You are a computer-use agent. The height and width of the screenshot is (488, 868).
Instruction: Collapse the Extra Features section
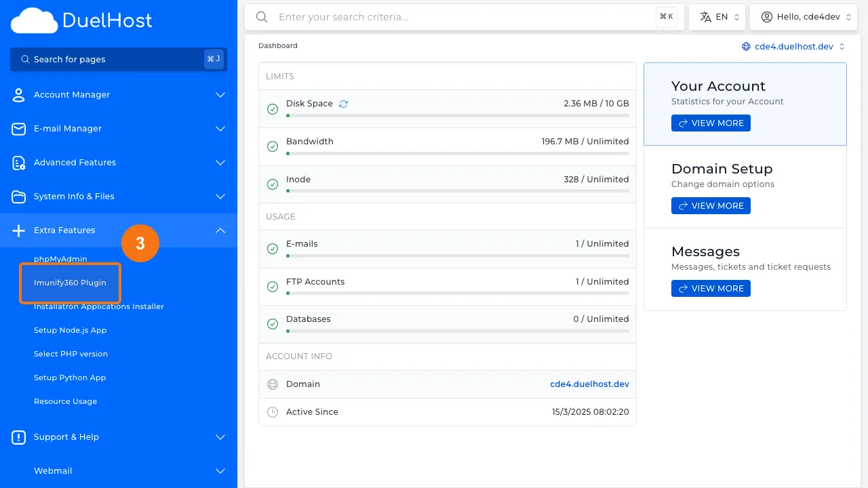click(220, 230)
